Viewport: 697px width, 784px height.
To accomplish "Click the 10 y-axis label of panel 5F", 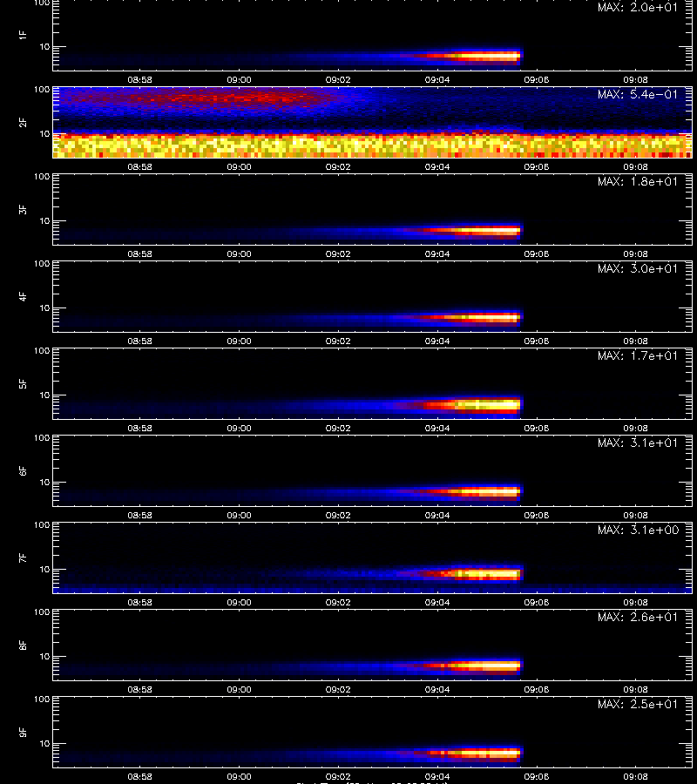I will pyautogui.click(x=44, y=395).
